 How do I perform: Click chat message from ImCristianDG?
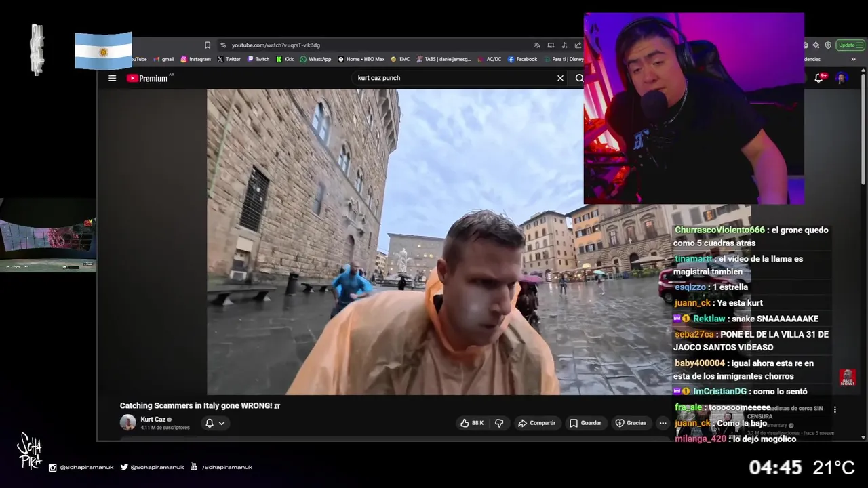[740, 391]
